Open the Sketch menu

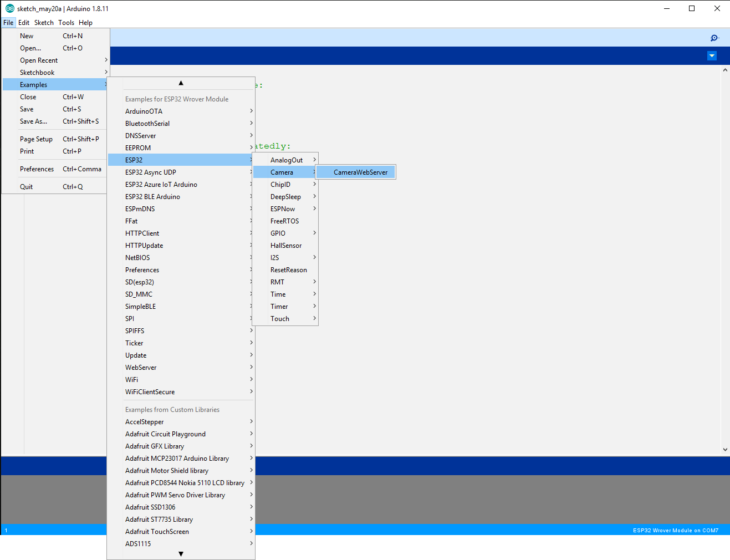44,23
